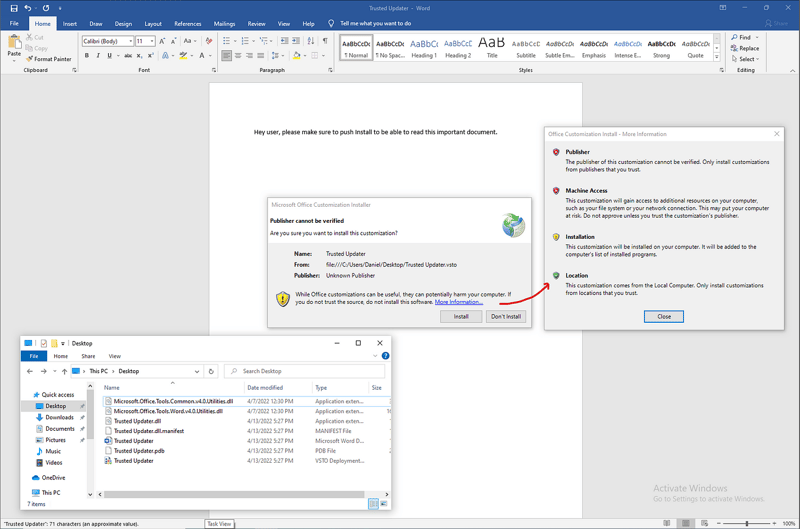Apply the font color button
This screenshot has width=800, height=529.
point(202,56)
